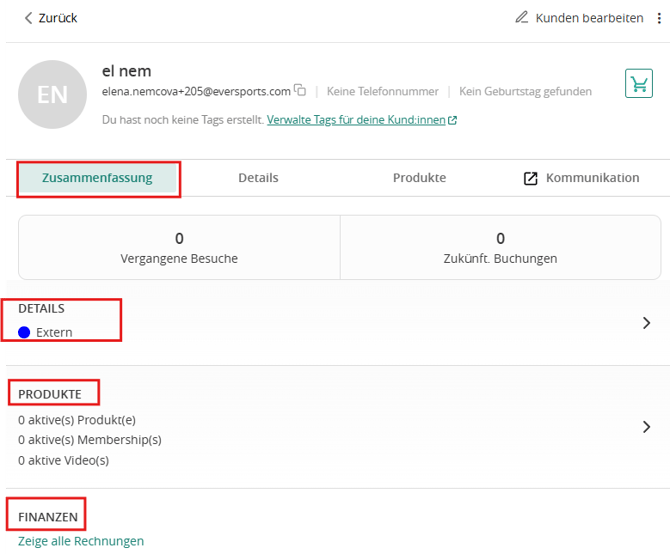This screenshot has width=670, height=554.
Task: Click the Vergangene Besuche counter card
Action: pos(179,248)
